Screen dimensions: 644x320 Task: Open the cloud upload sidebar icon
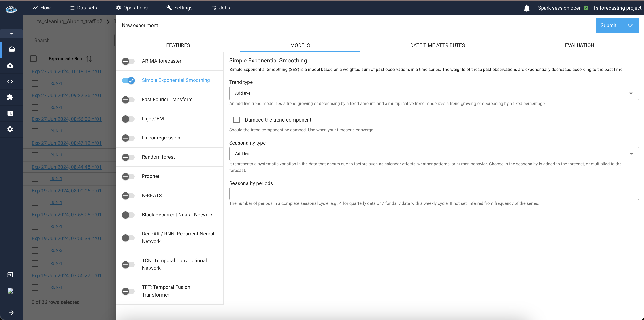pos(10,66)
